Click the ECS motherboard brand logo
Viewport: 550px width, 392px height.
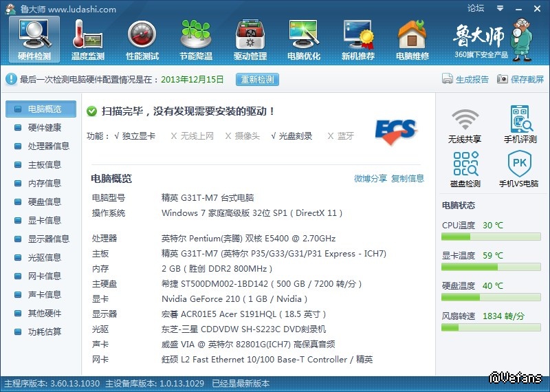[x=396, y=132]
